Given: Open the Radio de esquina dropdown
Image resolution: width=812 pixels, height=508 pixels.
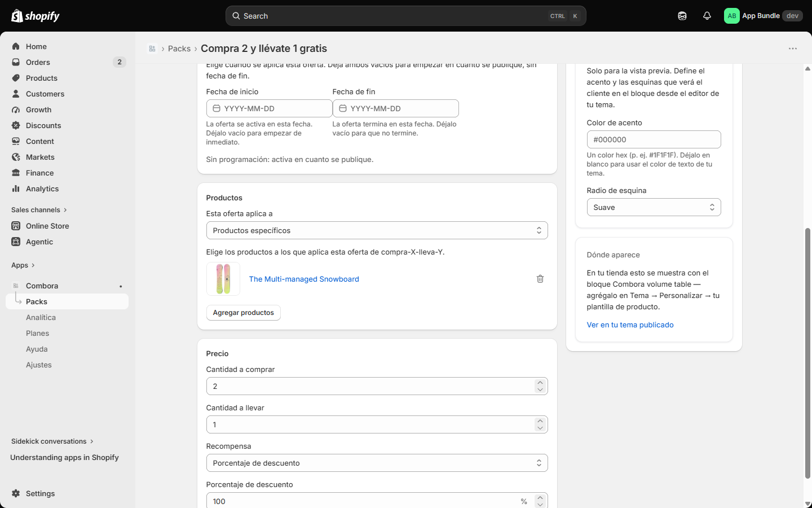Looking at the screenshot, I should tap(654, 207).
